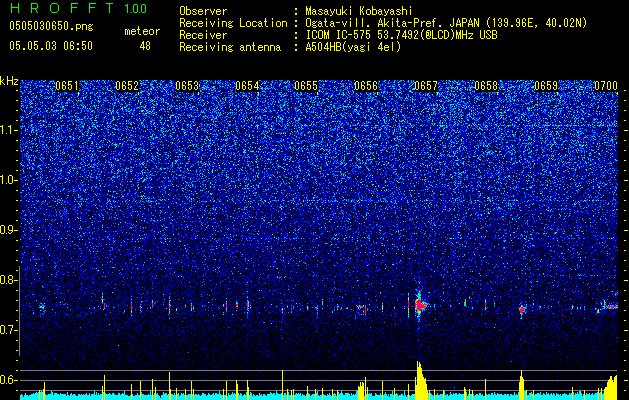Image resolution: width=629 pixels, height=400 pixels.
Task: Click the tallest yellow power peak at 0657
Action: [x=421, y=380]
